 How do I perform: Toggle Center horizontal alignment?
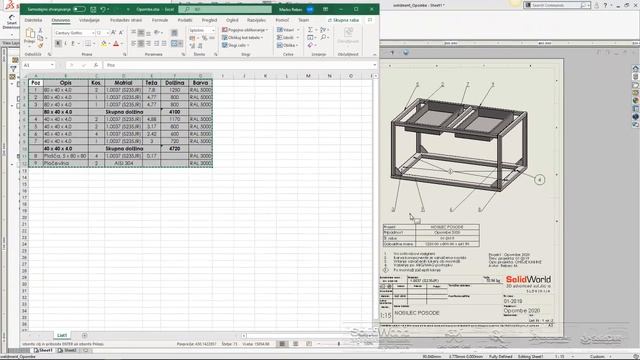tap(141, 43)
